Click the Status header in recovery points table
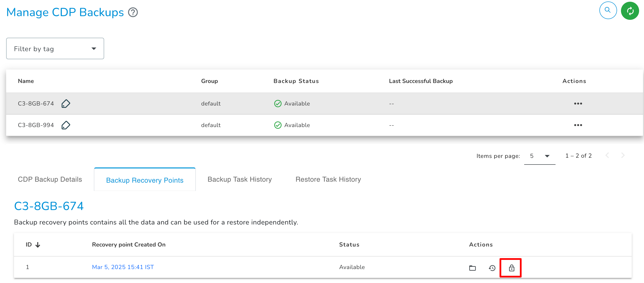 pos(349,245)
